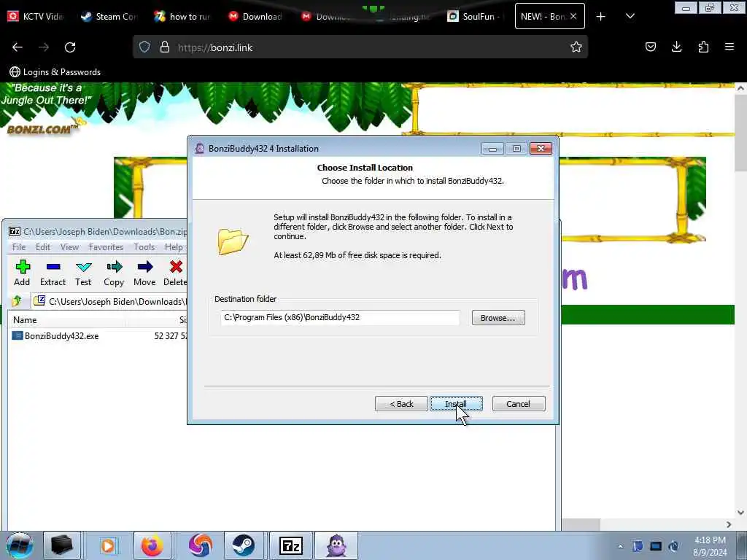Image resolution: width=747 pixels, height=560 pixels.
Task: Open a new Firefox tab with plus
Action: click(601, 17)
